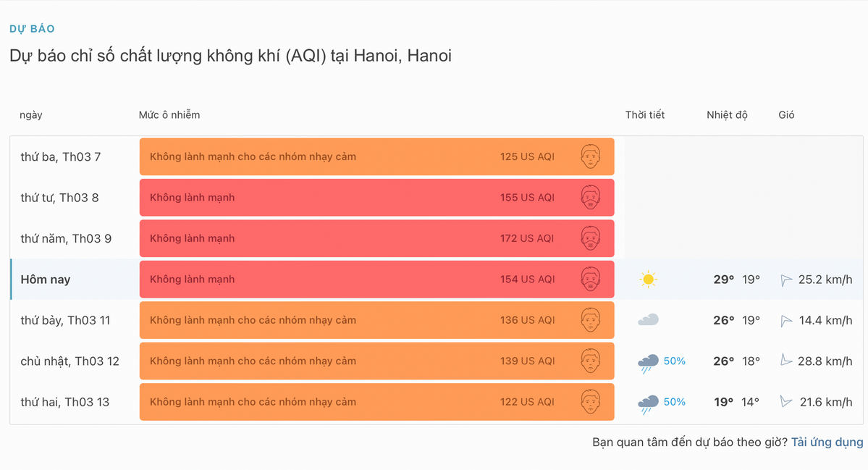Screen dimensions: 868x470
Task: Click the face icon in the 125 AQI row
Action: 591,156
